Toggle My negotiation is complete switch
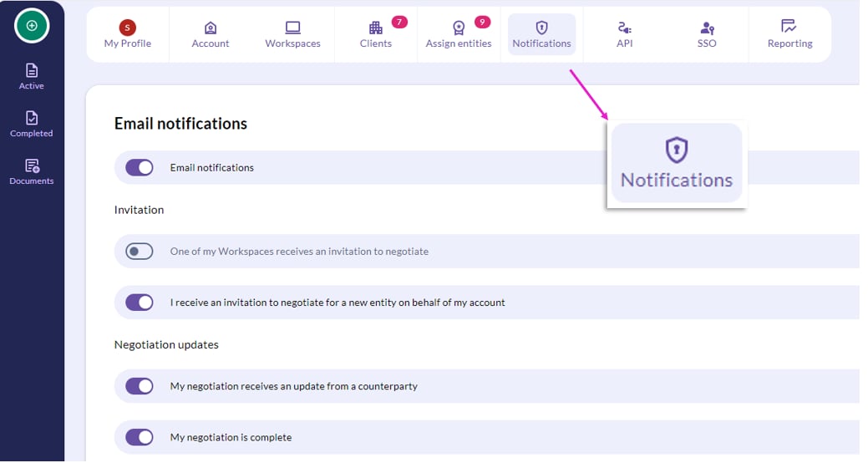This screenshot has height=463, width=868. (x=140, y=437)
